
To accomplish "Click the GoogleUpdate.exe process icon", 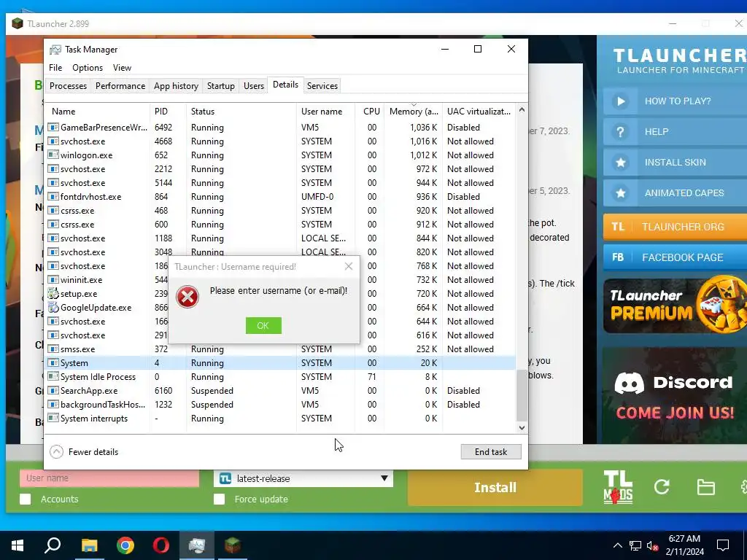I will (x=53, y=308).
